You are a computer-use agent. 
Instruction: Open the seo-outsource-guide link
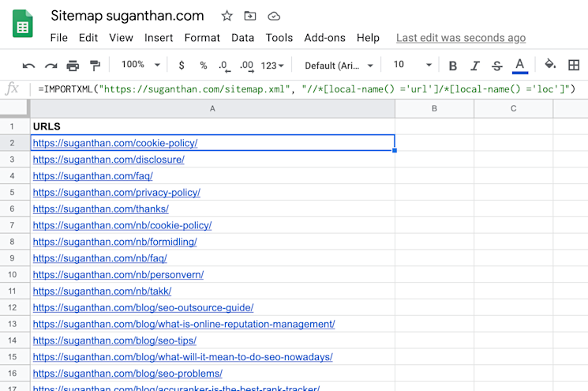[x=143, y=308]
